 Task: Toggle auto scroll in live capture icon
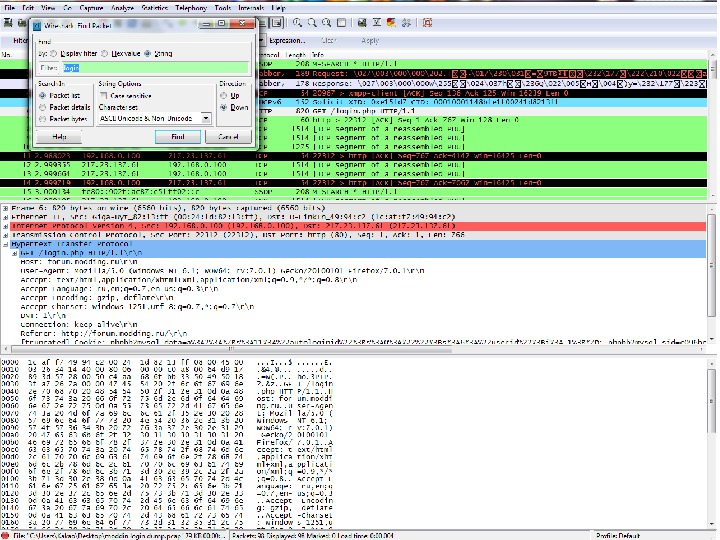[276, 22]
